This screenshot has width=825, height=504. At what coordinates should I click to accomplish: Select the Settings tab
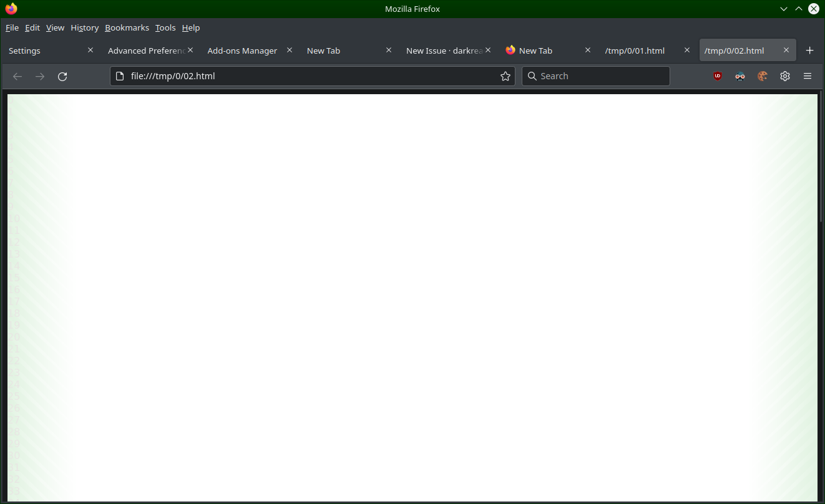[x=24, y=50]
